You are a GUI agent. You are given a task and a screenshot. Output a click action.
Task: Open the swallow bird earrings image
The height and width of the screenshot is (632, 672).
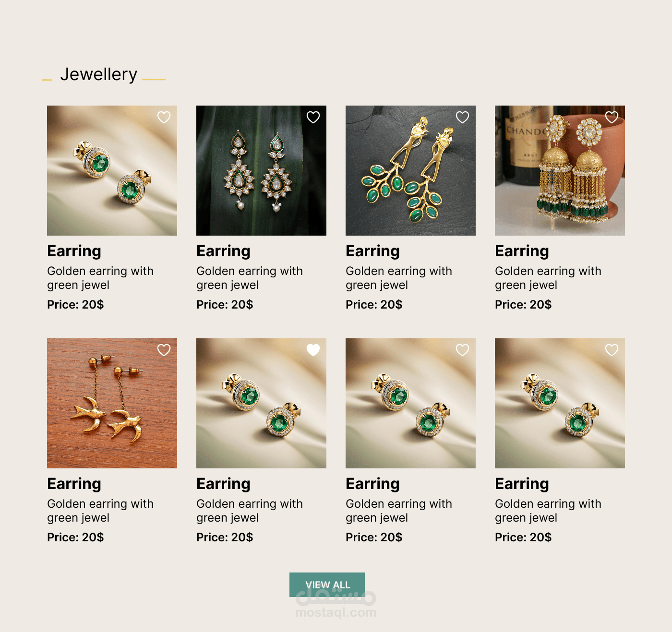coord(112,403)
